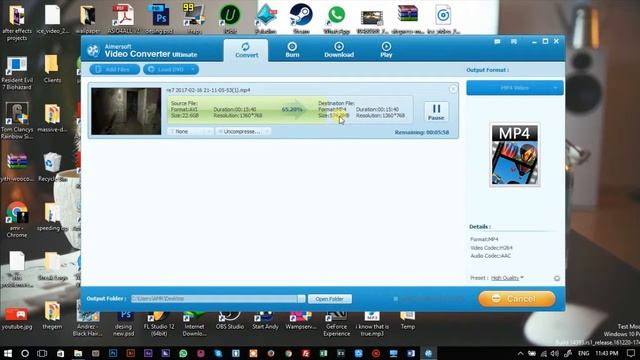Select the Recycle Bin desktop icon
Image resolution: width=640 pixels, height=360 pixels.
click(x=52, y=167)
